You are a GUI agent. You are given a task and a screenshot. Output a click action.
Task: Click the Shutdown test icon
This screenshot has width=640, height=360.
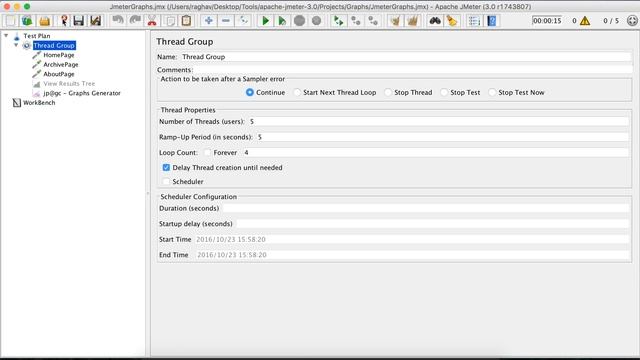[x=316, y=21]
